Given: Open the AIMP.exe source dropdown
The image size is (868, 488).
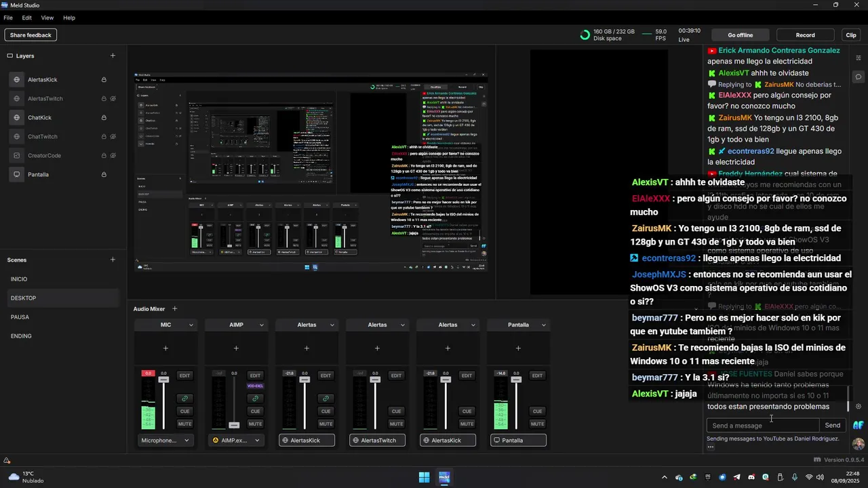Looking at the screenshot, I should point(236,441).
